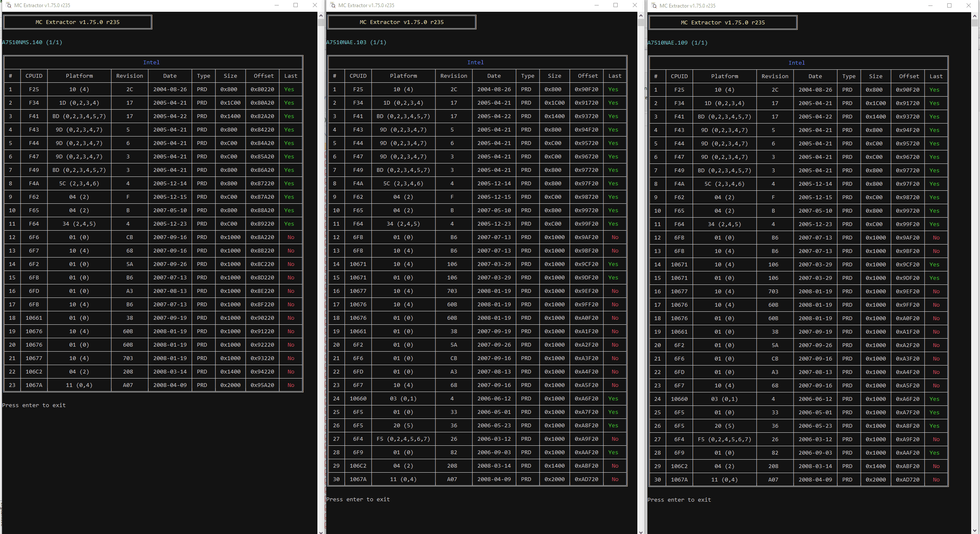Click the file name A7510NAE.109 (1/1)
The width and height of the screenshot is (980, 534).
(677, 43)
